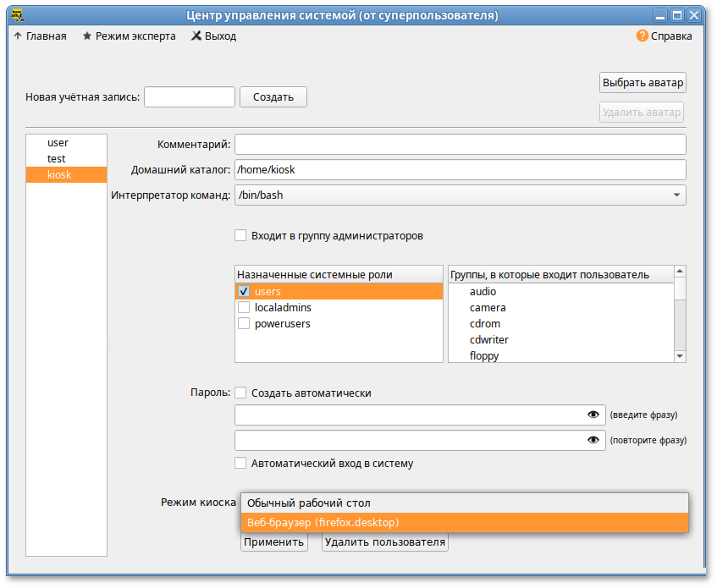Click the Создать button
The height and width of the screenshot is (588, 717).
tap(273, 96)
